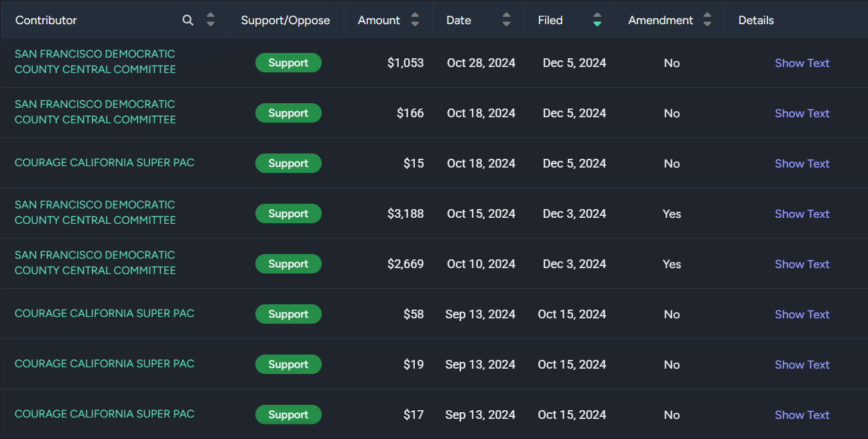
Task: Sort the table by Amount arrows
Action: click(415, 20)
